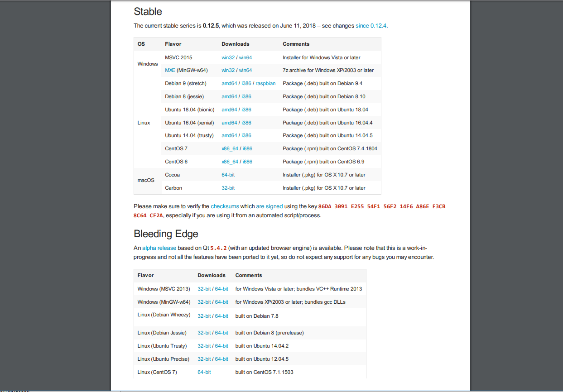Click the Qt version '5.4.2' text
Viewport: 563px width, 392px height.
218,248
